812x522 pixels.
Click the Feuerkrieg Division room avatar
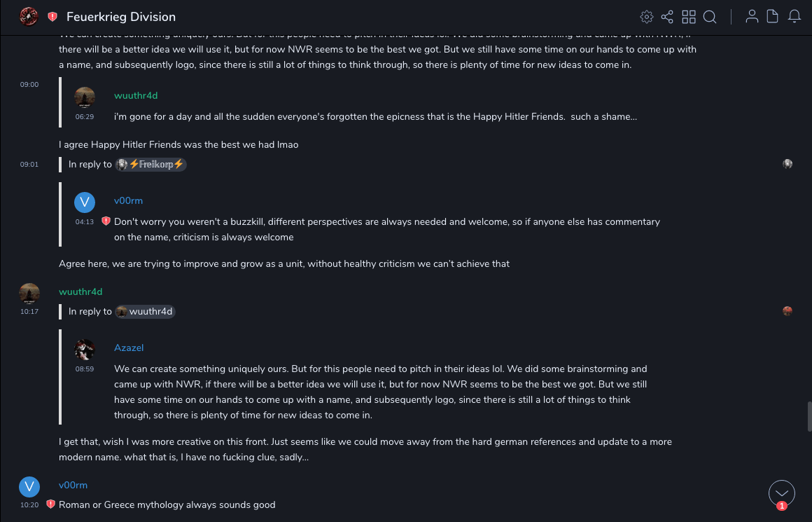[29, 16]
